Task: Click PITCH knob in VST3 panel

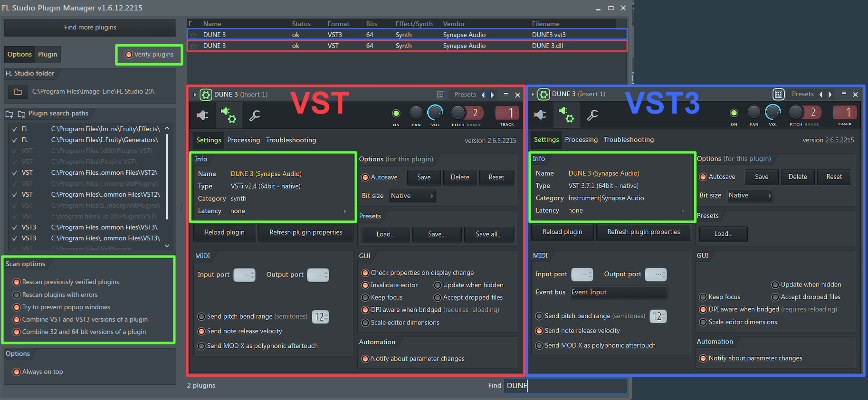Action: pos(796,112)
